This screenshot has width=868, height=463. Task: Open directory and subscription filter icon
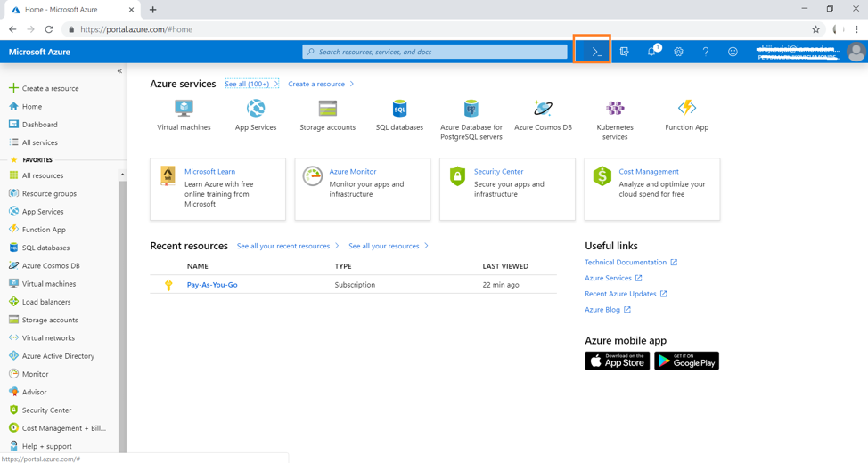click(x=624, y=52)
